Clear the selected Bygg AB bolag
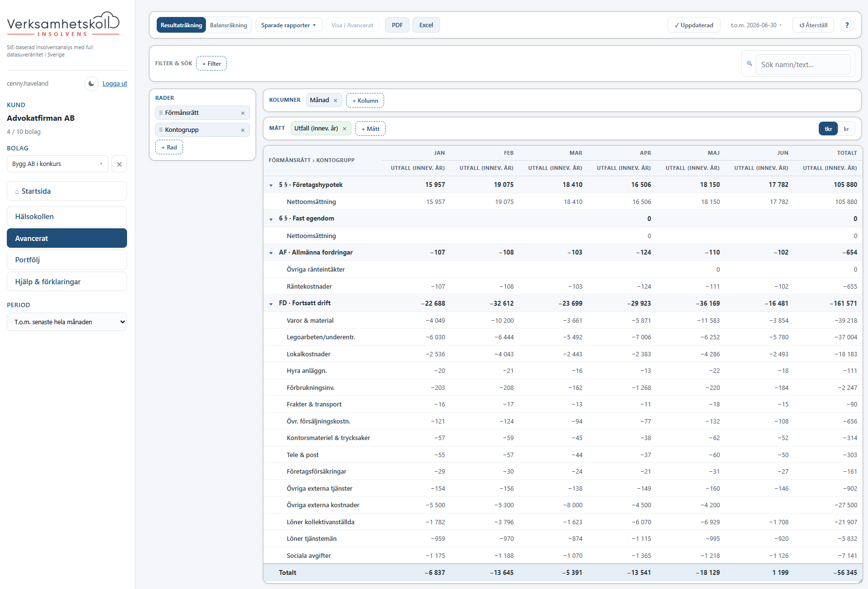Image resolution: width=868 pixels, height=589 pixels. pyautogui.click(x=119, y=164)
